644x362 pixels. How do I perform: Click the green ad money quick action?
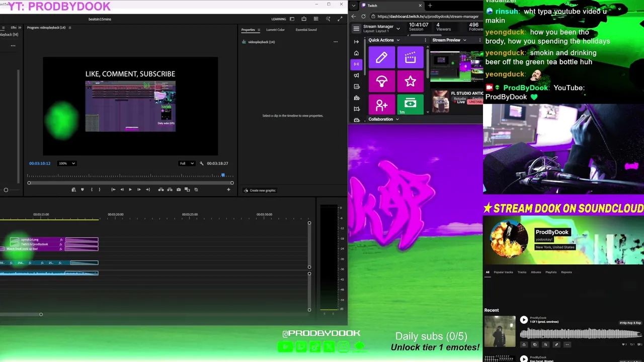click(x=411, y=105)
